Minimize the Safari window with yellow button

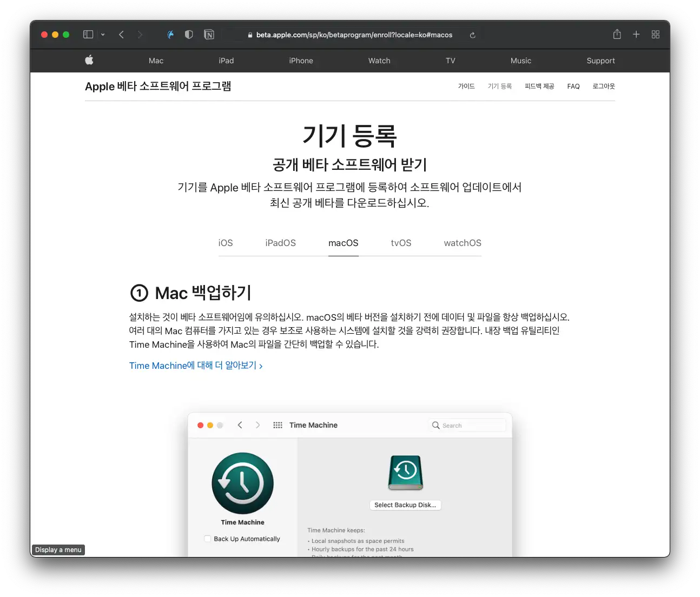point(55,35)
